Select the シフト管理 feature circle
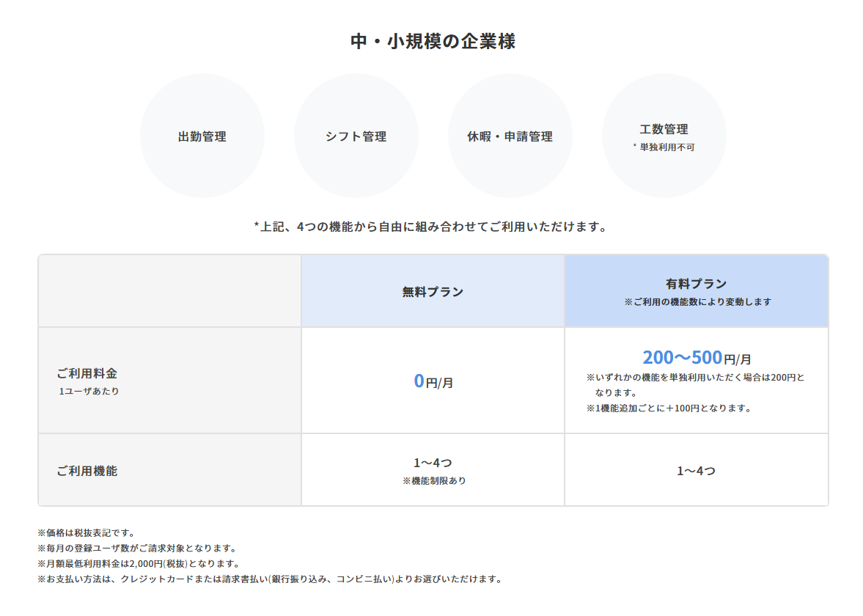The width and height of the screenshot is (863, 616). coord(356,136)
